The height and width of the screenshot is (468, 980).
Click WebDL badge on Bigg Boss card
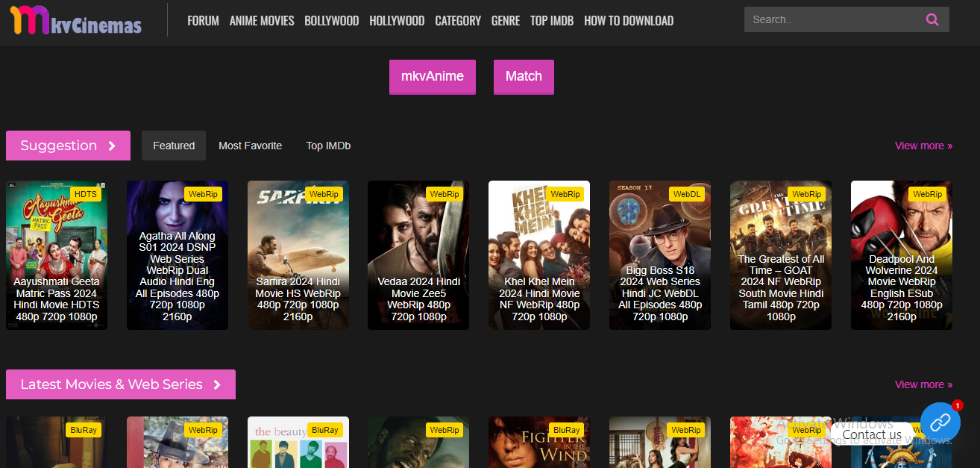687,194
